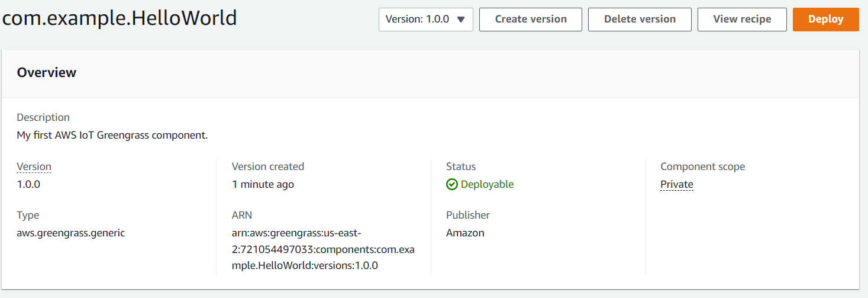Click the Overview panel heading

(47, 72)
